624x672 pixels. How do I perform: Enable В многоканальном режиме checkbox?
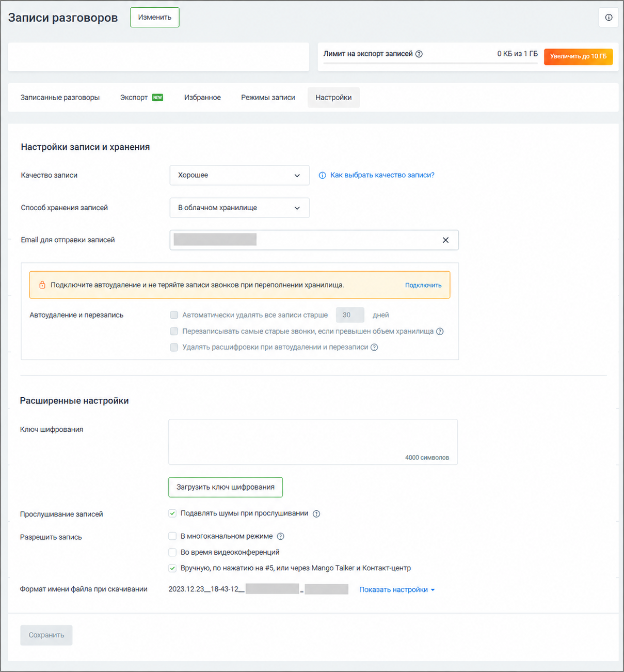pos(172,536)
